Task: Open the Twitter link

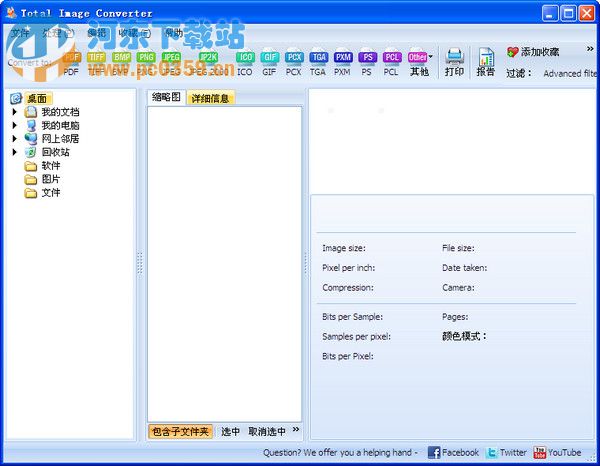Action: click(513, 453)
